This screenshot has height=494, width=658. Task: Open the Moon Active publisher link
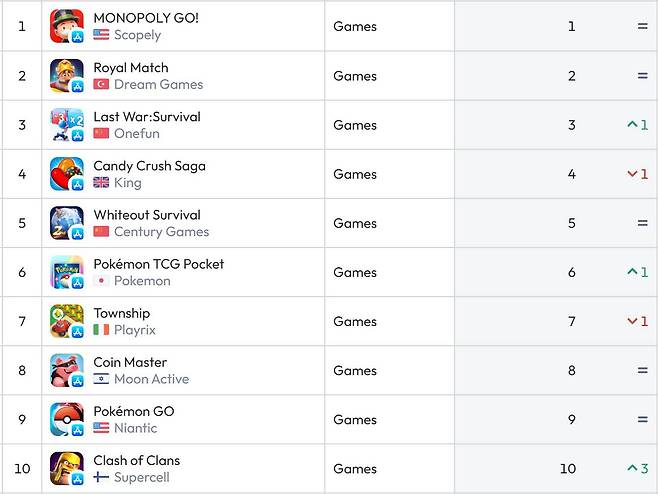tap(151, 379)
